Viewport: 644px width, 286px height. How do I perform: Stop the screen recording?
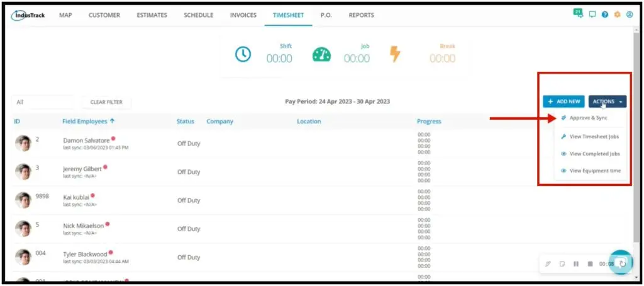point(590,264)
